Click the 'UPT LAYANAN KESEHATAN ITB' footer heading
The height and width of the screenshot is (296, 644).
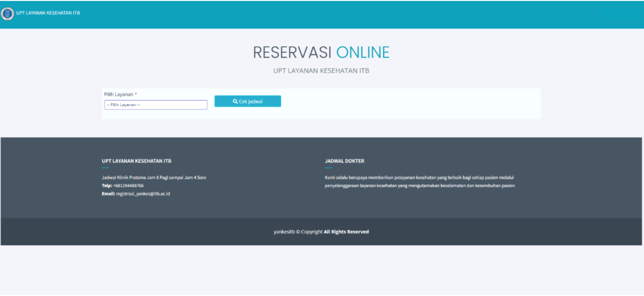136,161
